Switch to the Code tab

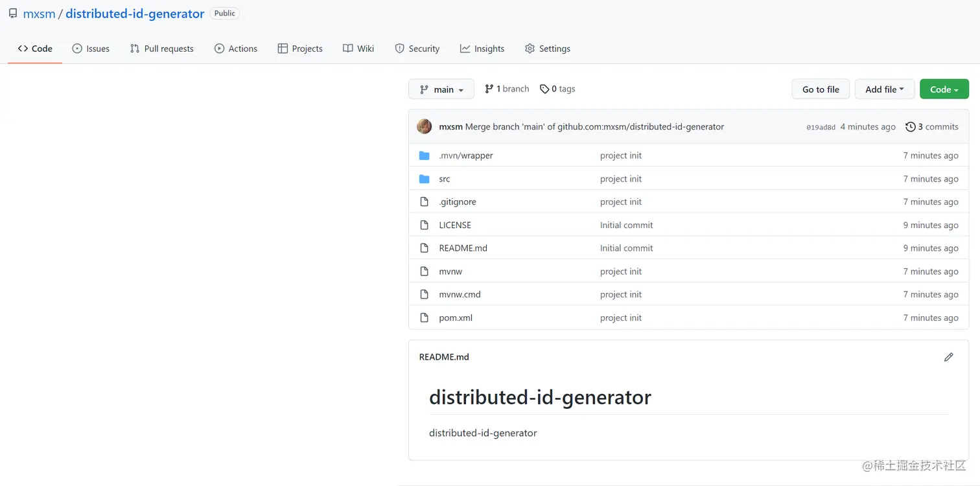(x=35, y=49)
